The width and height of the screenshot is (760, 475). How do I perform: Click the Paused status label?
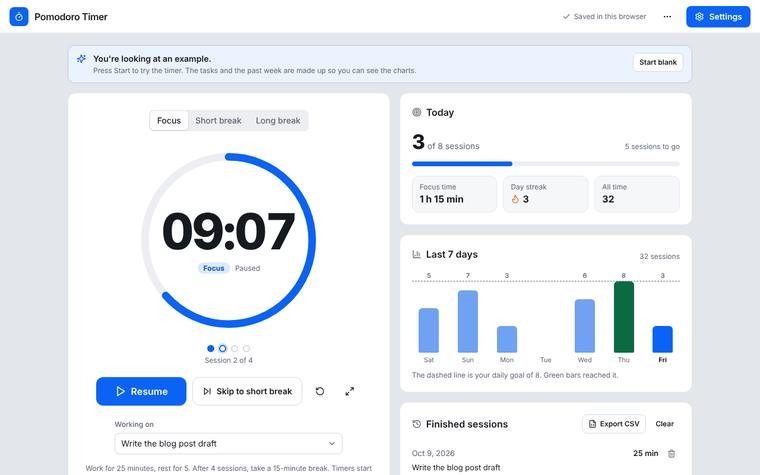(x=247, y=268)
